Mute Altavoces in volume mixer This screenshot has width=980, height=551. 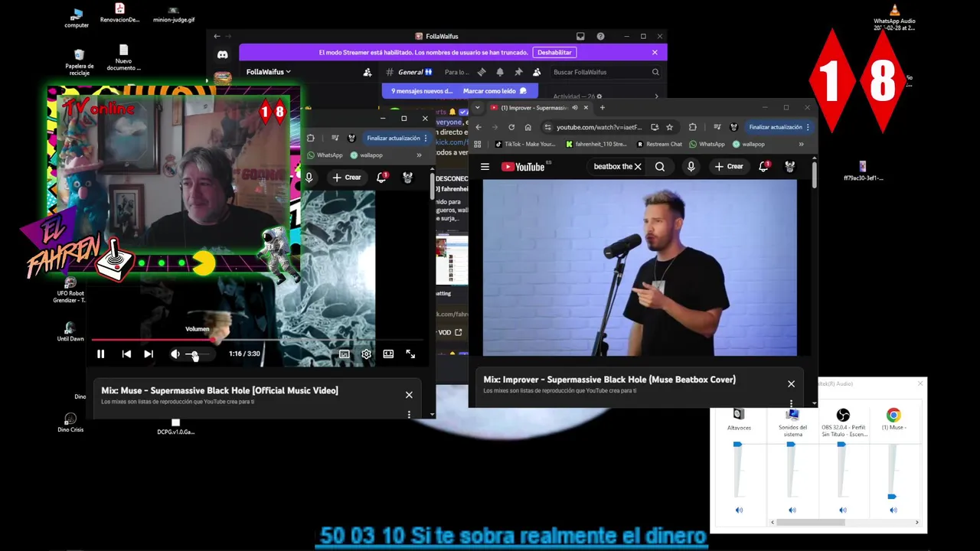tap(739, 510)
